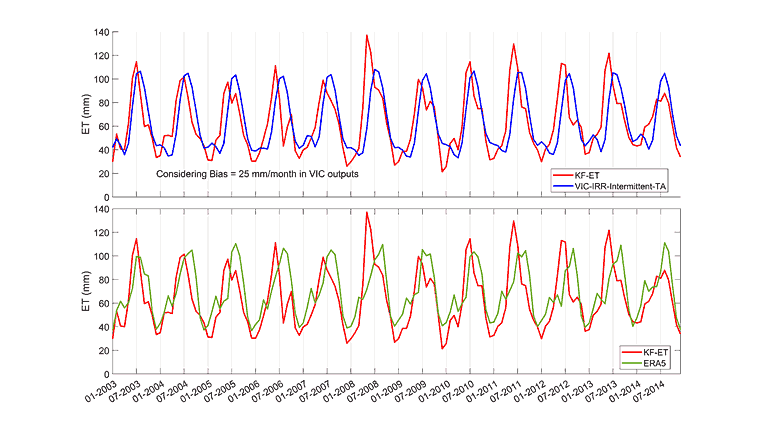Click the red line swatch in top legend

(x=563, y=175)
